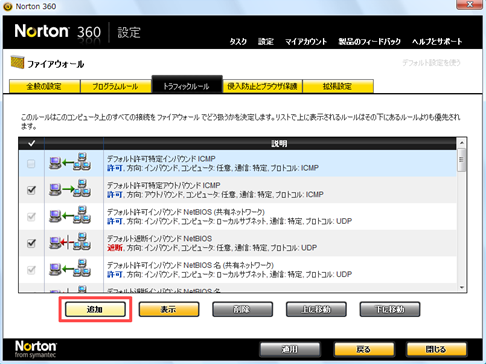Click the rule list scroll down arrow
The width and height of the screenshot is (486, 364).
[462, 287]
